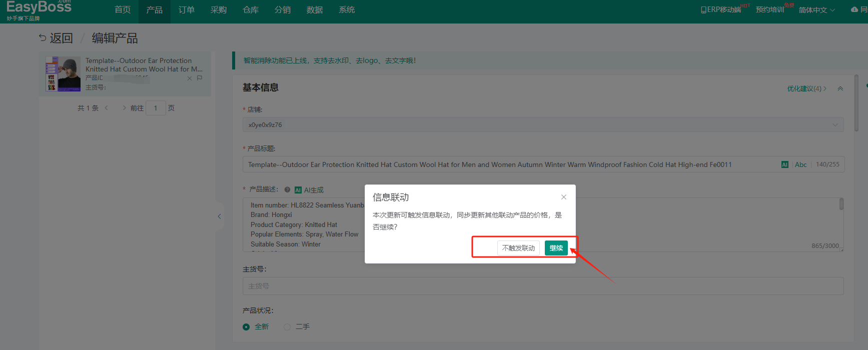Click the 继续 button in the dialog
Screen dimensions: 868x350
pos(556,248)
